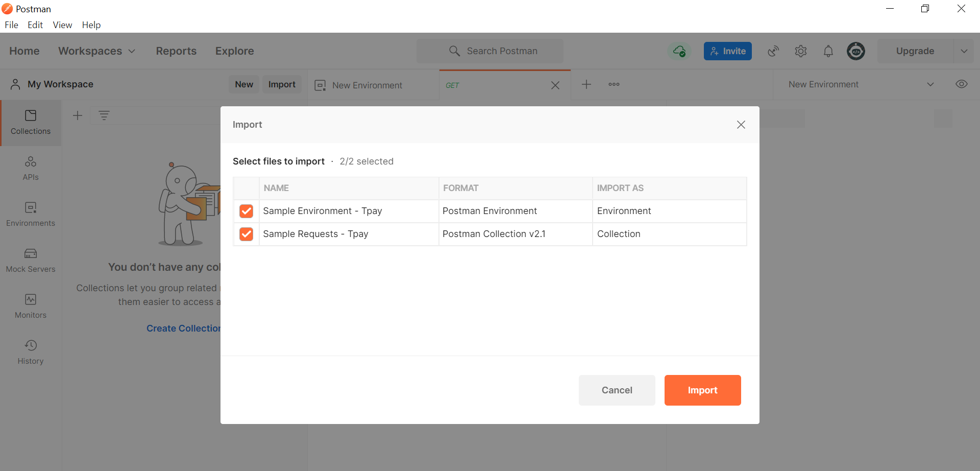Click the My Workspace person icon
The height and width of the screenshot is (471, 980).
15,84
